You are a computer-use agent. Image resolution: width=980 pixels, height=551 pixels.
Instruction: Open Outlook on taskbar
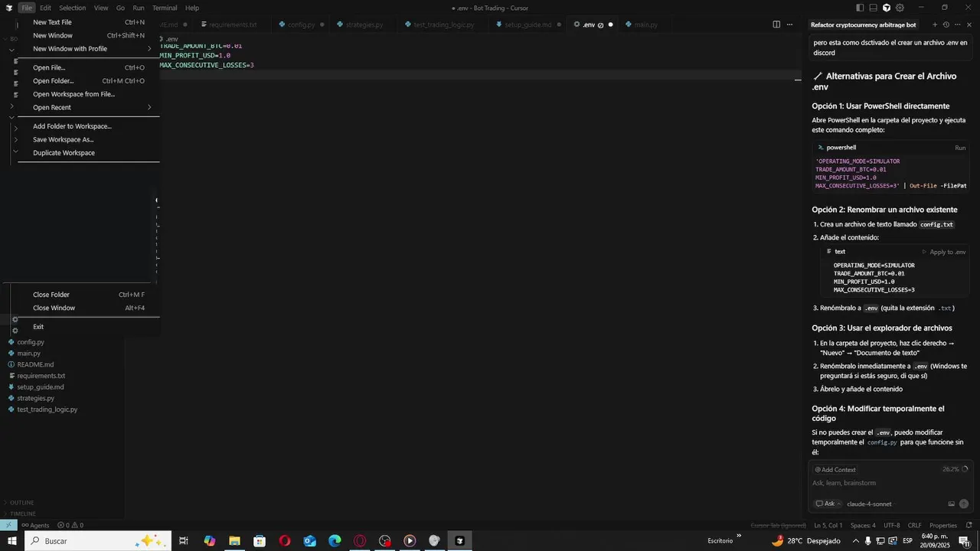[x=310, y=541]
